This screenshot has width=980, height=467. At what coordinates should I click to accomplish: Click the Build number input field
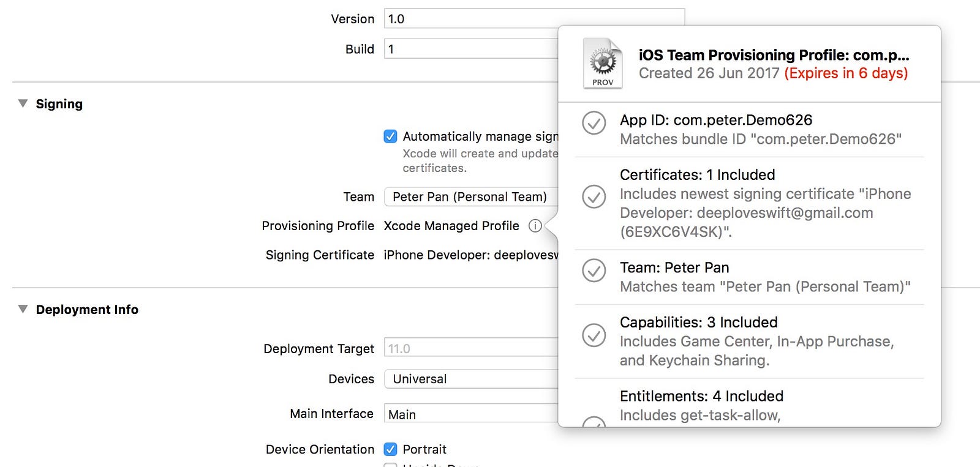coord(471,49)
